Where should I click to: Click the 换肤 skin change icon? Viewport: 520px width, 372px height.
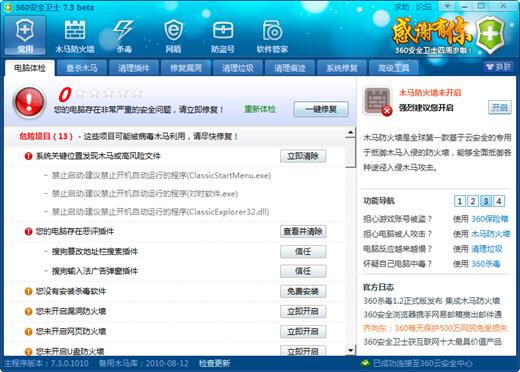498,67
